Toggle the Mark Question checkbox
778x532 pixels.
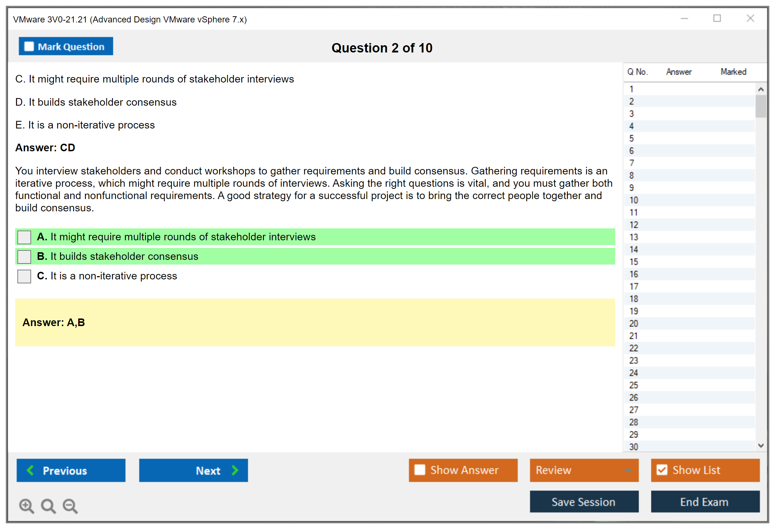pos(29,46)
